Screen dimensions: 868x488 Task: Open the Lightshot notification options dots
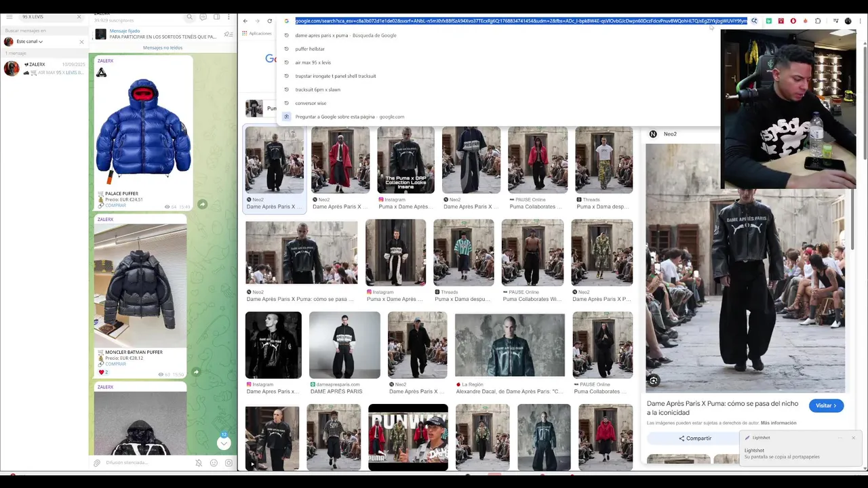(840, 438)
